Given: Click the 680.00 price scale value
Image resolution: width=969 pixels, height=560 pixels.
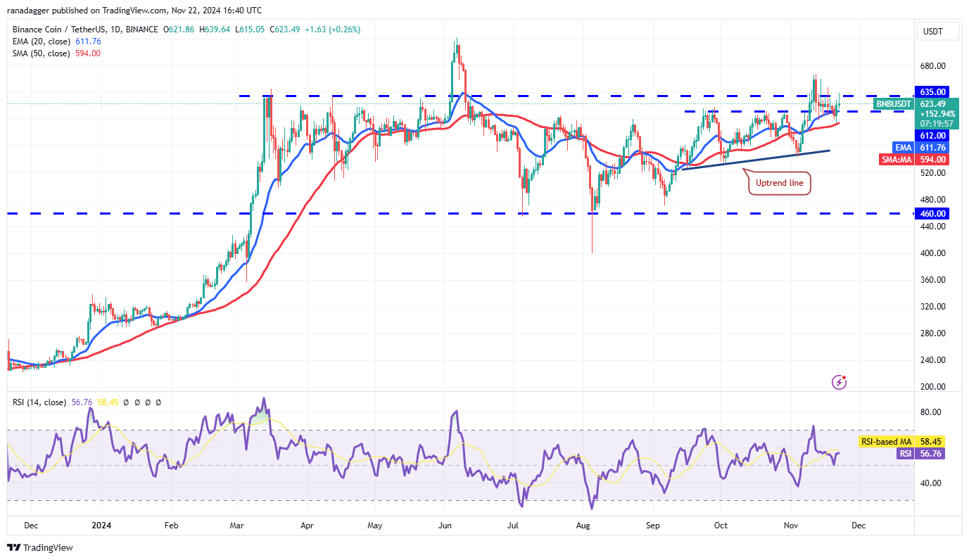Looking at the screenshot, I should (932, 66).
